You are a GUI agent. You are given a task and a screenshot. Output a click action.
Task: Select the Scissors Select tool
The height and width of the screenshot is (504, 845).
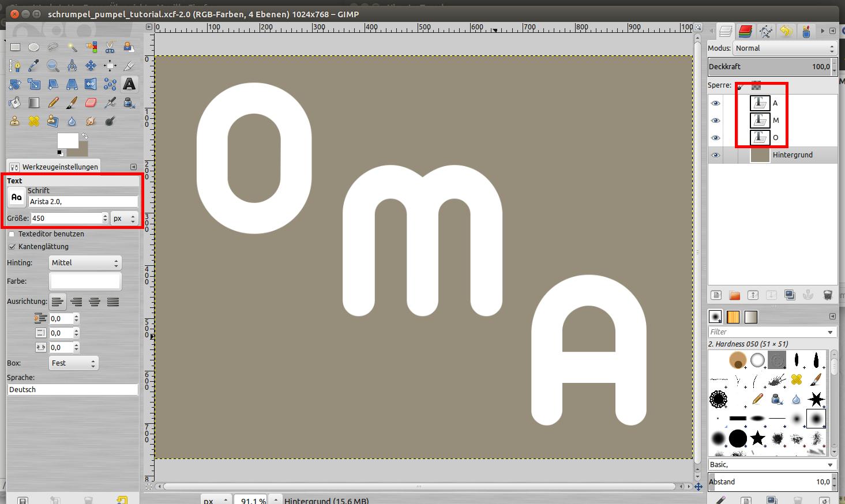pyautogui.click(x=110, y=47)
